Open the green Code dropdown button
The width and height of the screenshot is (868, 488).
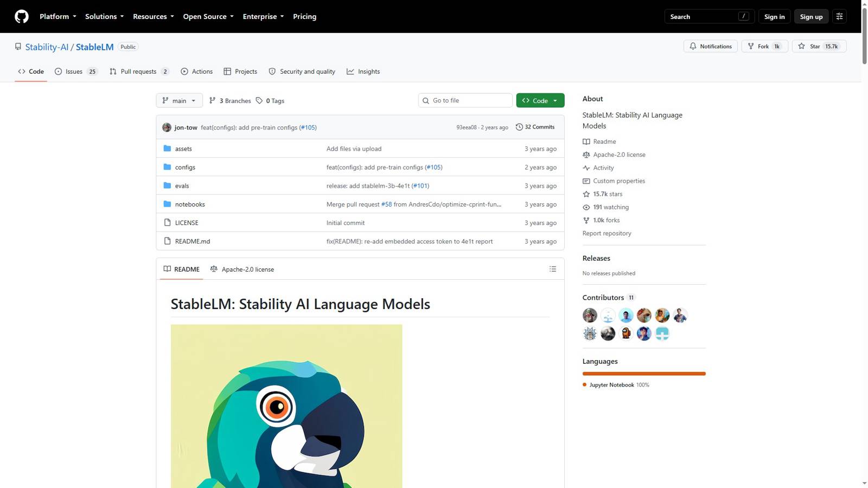[540, 100]
